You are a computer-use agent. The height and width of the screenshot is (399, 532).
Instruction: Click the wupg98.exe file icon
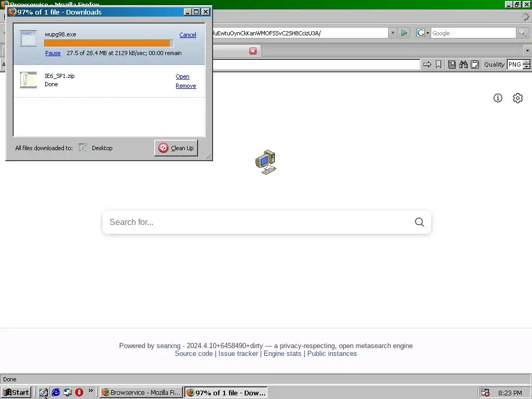28,38
